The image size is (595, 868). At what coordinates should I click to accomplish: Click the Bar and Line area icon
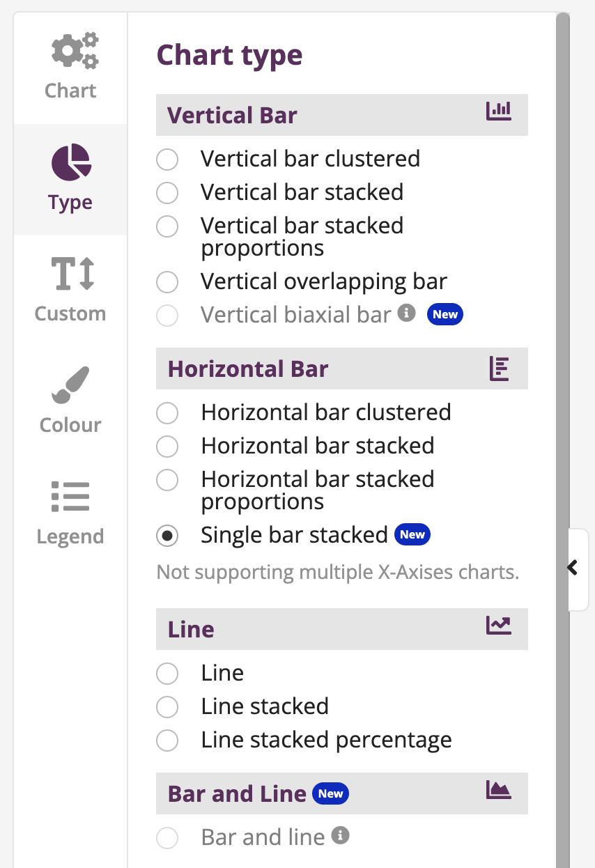(498, 790)
